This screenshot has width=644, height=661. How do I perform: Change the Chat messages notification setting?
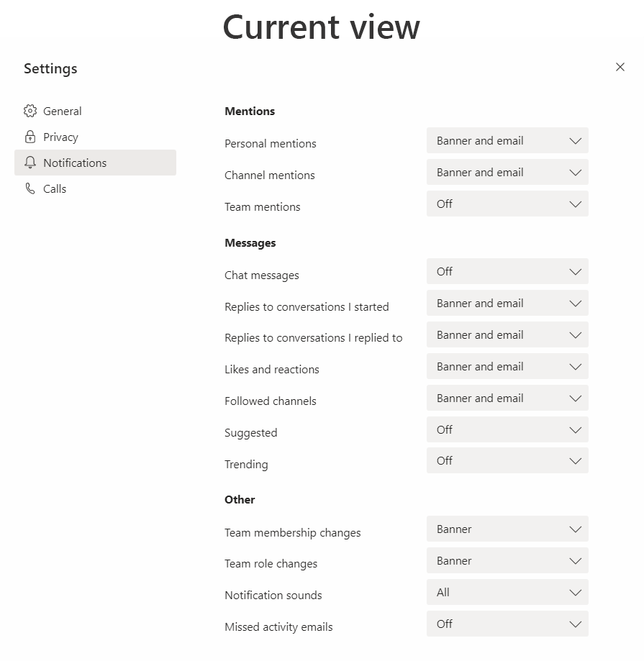pos(507,272)
